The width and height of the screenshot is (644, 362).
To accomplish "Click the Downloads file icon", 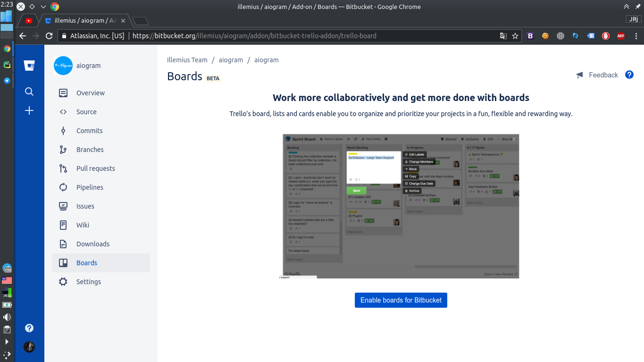I will (x=63, y=244).
